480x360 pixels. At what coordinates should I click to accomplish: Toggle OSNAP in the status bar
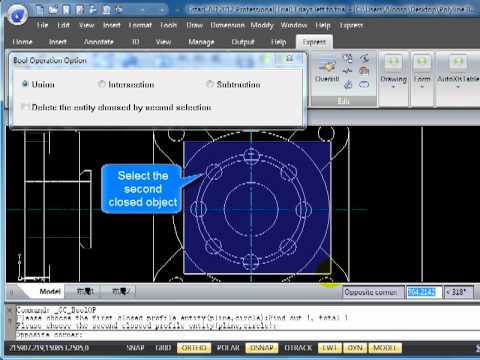[262, 348]
